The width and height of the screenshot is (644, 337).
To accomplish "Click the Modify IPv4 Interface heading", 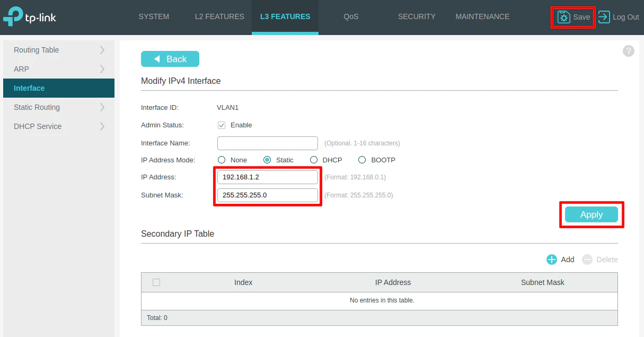I will pos(181,81).
